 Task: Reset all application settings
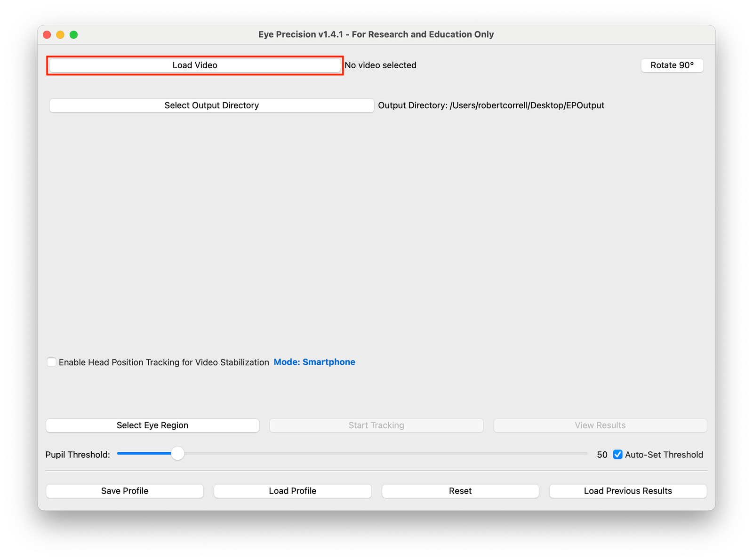[460, 491]
